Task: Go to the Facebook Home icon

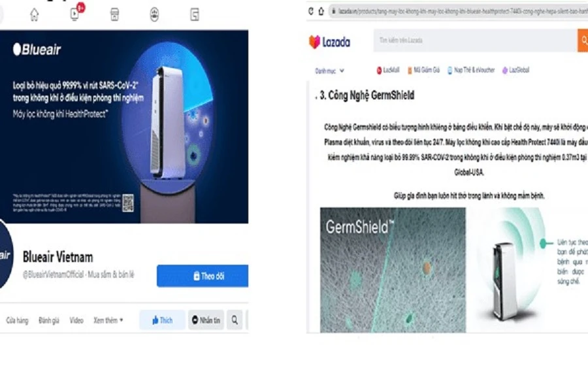Action: tap(35, 15)
